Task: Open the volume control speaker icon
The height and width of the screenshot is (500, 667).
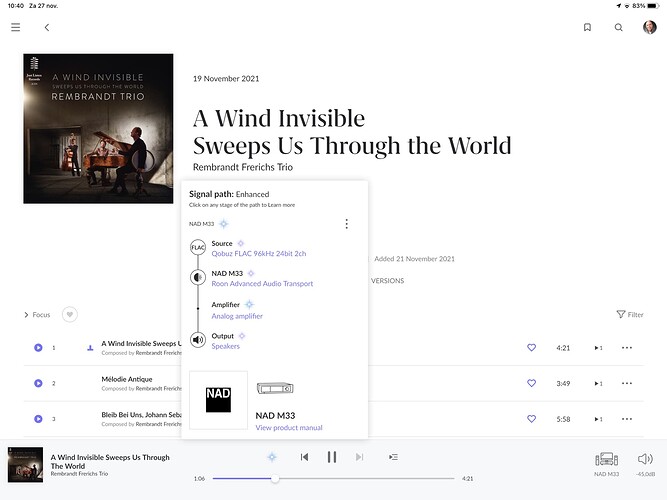Action: (x=645, y=459)
